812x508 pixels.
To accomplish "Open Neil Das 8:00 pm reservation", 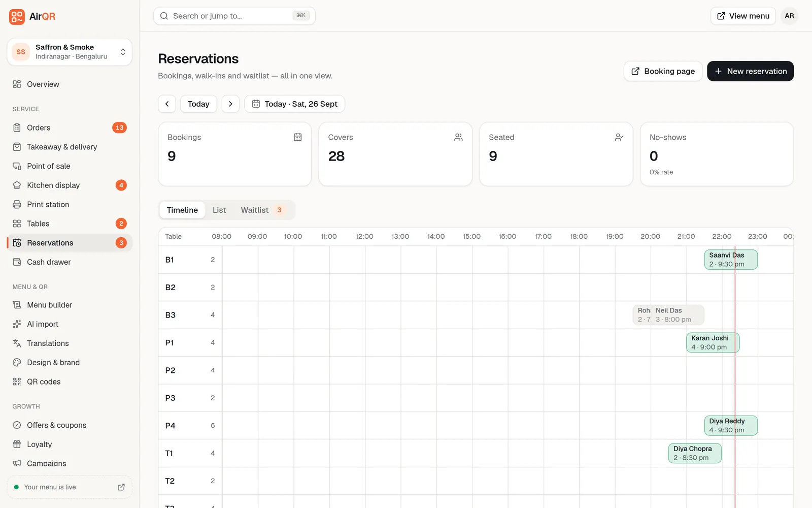I will coord(678,315).
